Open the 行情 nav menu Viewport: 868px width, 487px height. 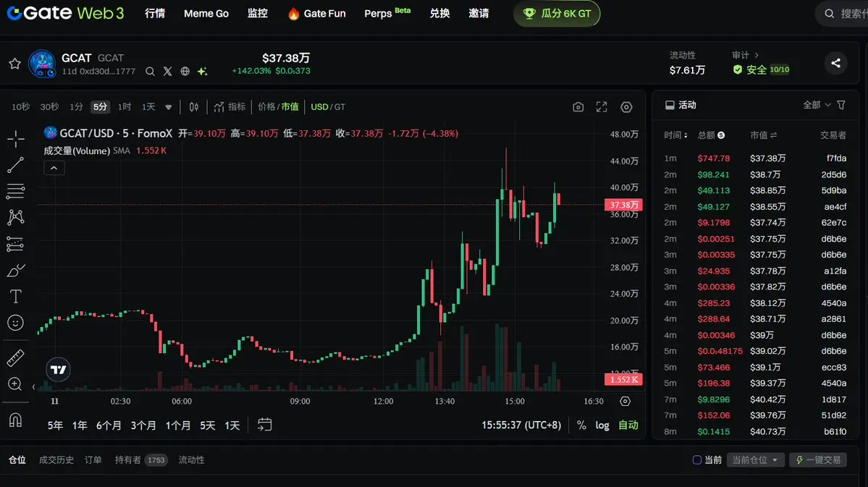(155, 13)
